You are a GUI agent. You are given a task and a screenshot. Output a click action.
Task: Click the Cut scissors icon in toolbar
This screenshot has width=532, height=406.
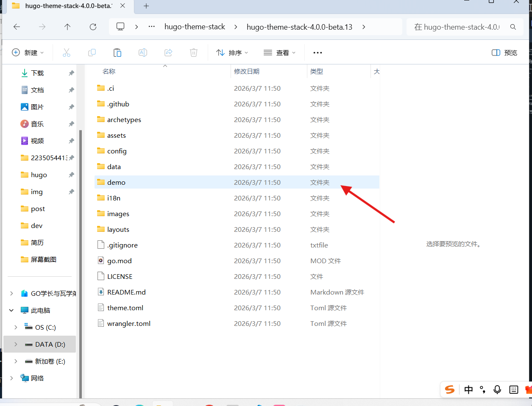67,53
